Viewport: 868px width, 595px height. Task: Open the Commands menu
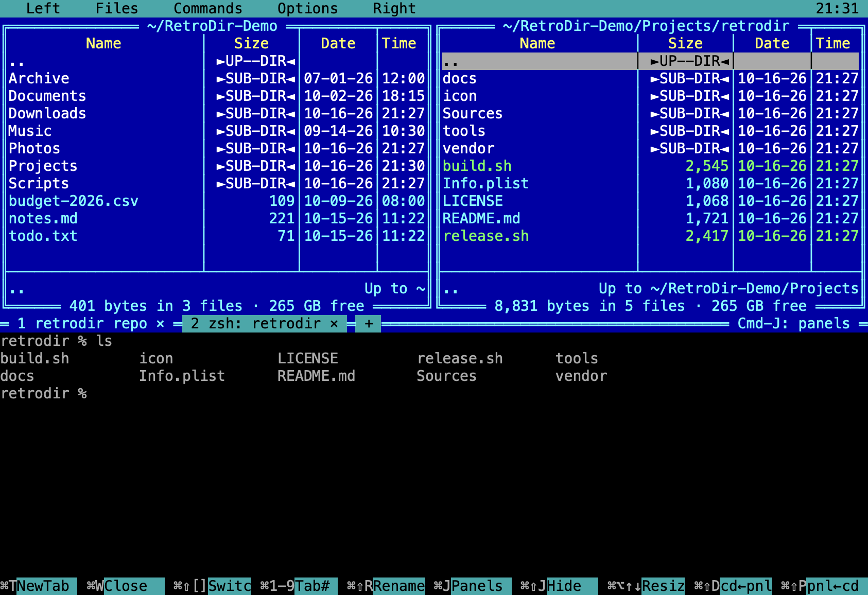[208, 8]
